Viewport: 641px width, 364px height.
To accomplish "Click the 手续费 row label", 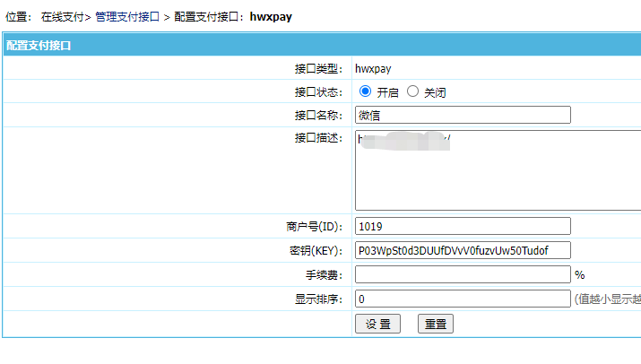I will [324, 274].
